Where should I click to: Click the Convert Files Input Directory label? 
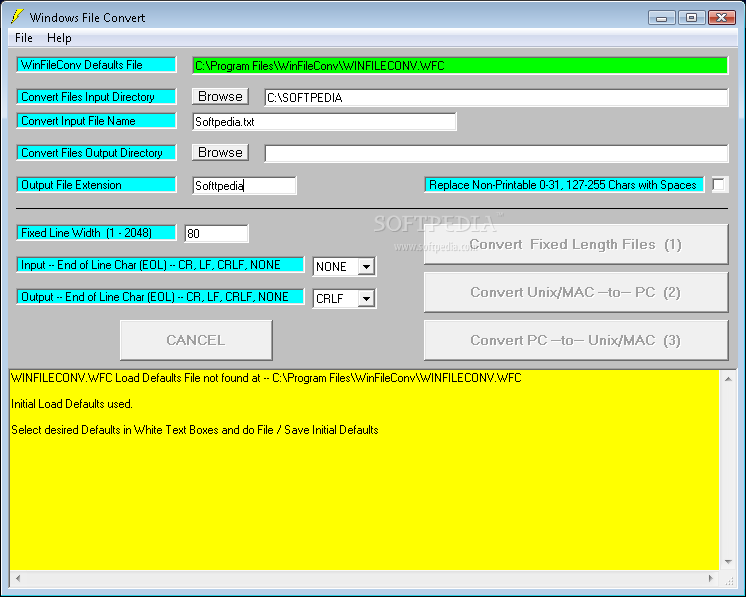97,97
